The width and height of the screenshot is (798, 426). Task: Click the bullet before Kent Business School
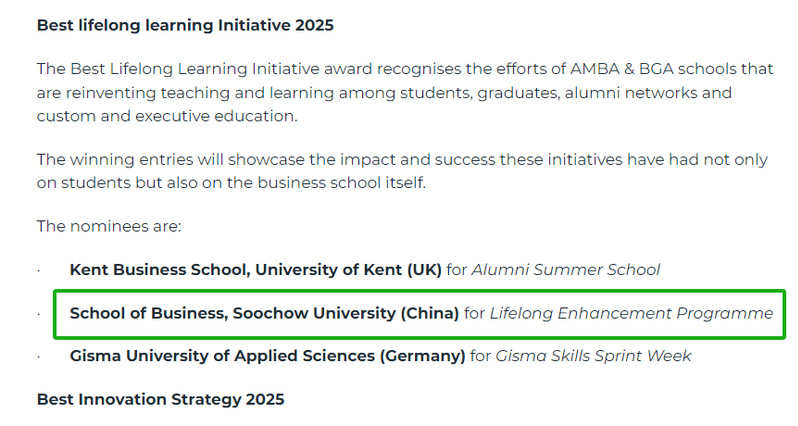39,271
